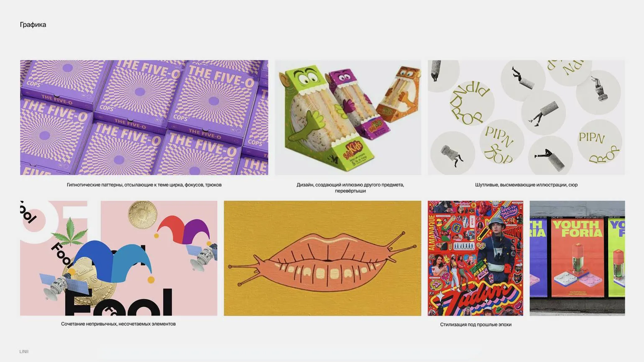Click the Pip'n Drop coasters image
The width and height of the screenshot is (644, 362).
[x=526, y=117]
